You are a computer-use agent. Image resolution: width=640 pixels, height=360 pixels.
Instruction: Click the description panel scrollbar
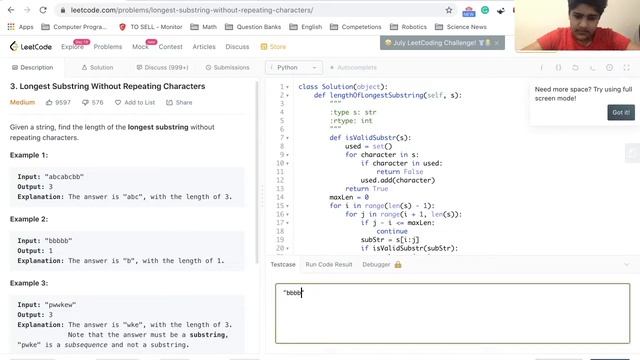pyautogui.click(x=257, y=172)
